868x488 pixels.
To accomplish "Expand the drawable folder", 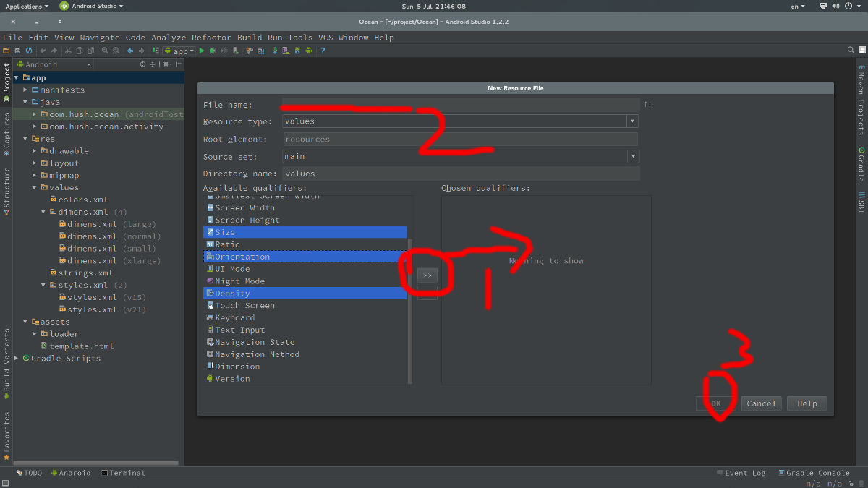I will [35, 151].
